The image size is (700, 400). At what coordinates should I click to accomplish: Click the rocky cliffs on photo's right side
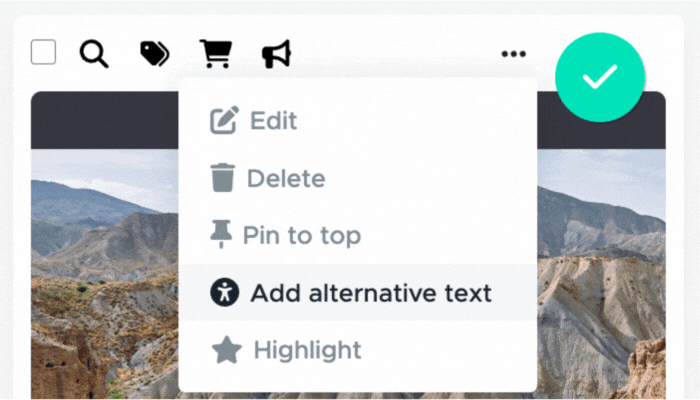tap(601, 312)
